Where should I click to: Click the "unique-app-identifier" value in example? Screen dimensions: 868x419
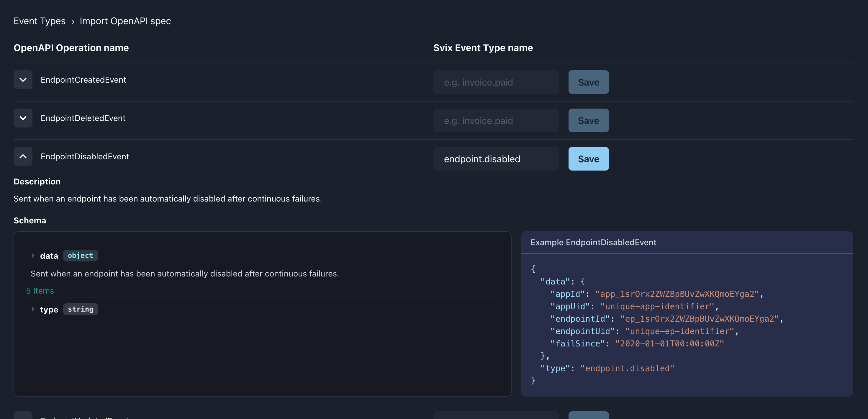click(x=657, y=306)
